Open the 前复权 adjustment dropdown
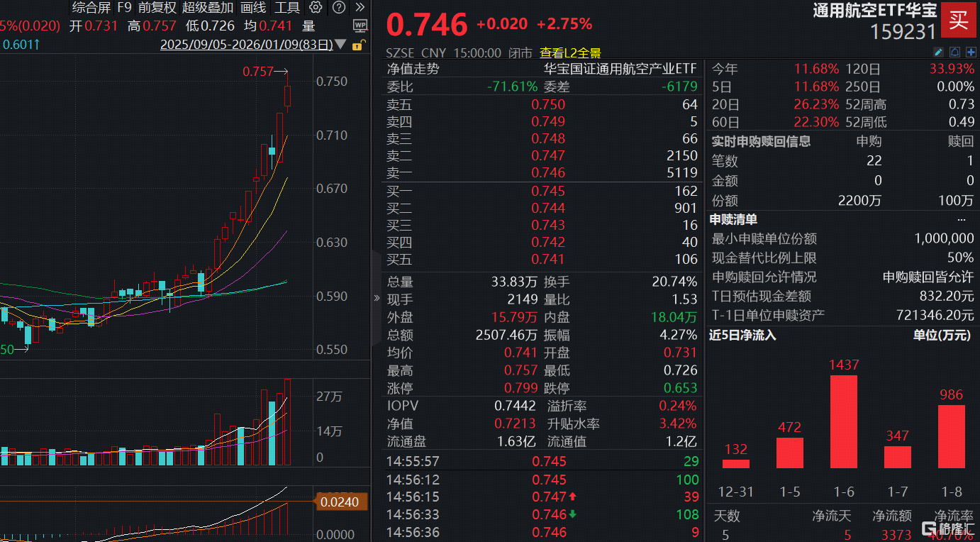Screen dimensions: 980x542 [x=157, y=8]
